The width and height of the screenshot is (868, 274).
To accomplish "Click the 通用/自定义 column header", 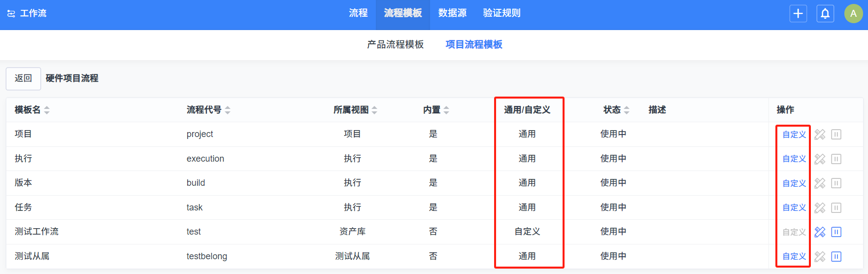I will point(527,110).
